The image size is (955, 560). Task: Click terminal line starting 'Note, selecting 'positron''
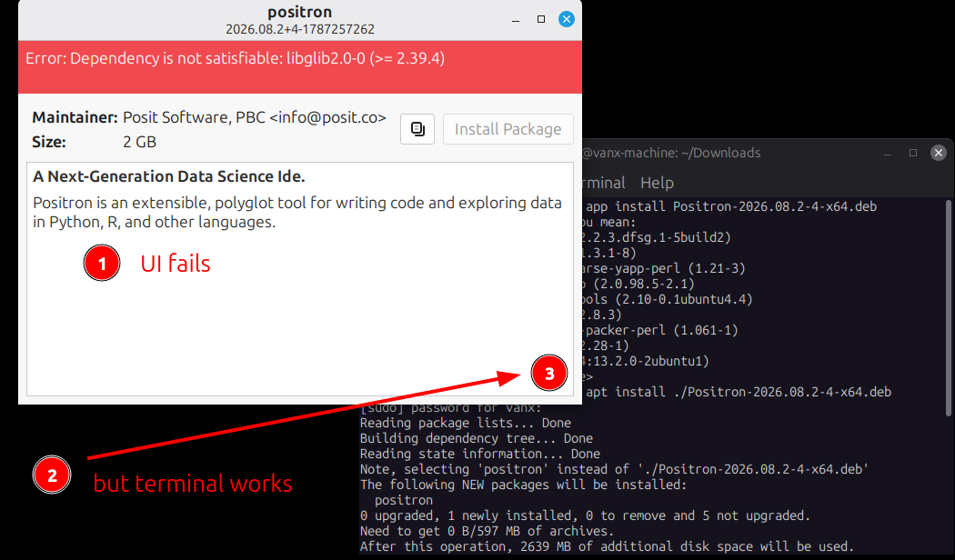click(x=614, y=469)
